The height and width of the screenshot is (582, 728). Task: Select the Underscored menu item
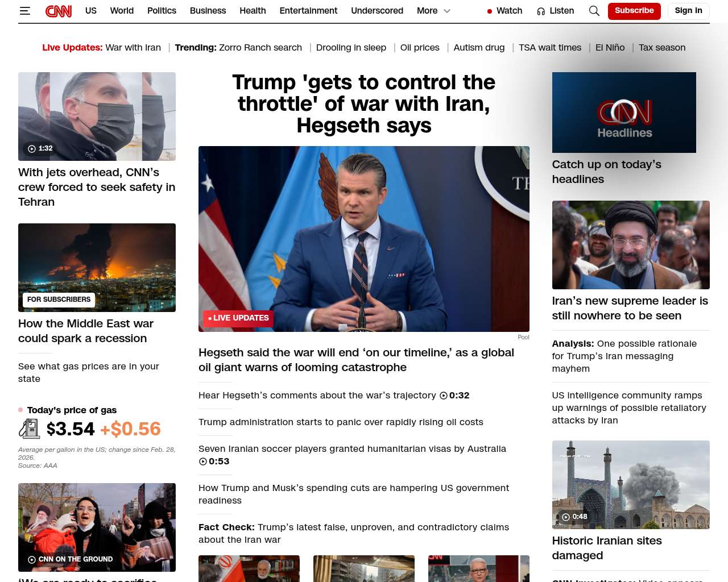coord(377,11)
